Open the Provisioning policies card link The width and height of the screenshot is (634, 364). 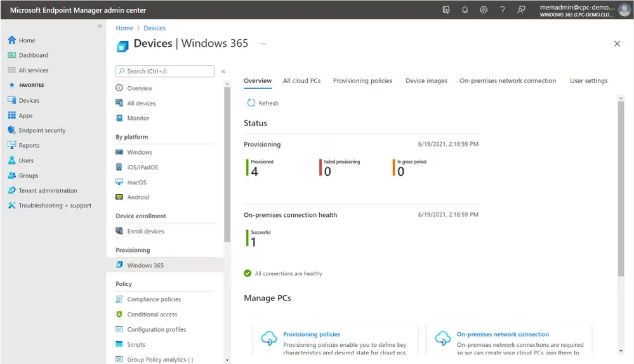coord(312,334)
